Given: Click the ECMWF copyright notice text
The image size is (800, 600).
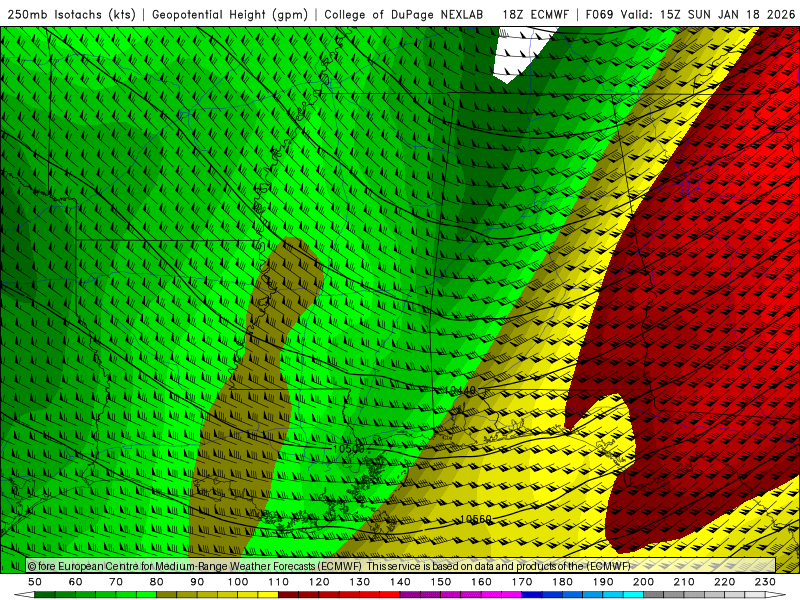Looking at the screenshot, I should click(x=330, y=566).
